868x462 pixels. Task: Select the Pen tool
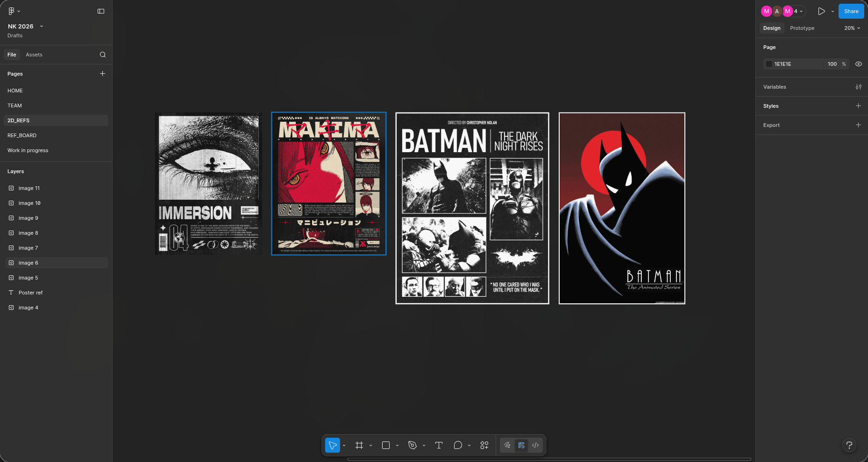413,445
